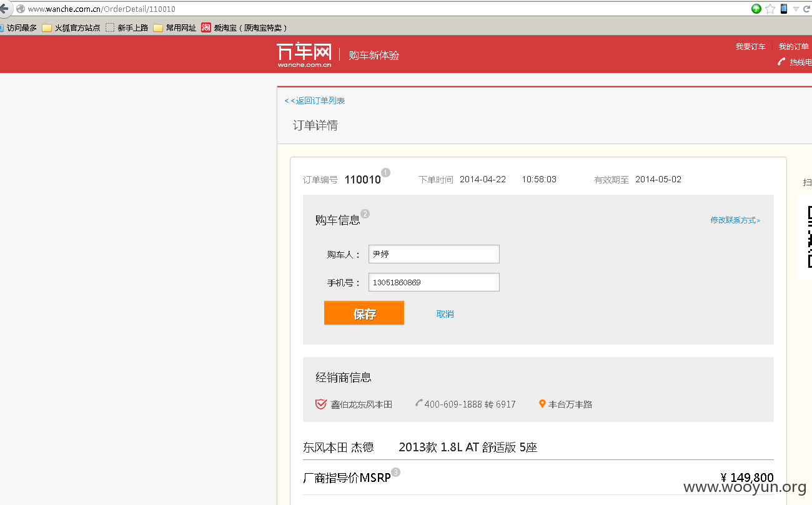Click the orange location pin icon
The width and height of the screenshot is (812, 505).
[x=542, y=404]
